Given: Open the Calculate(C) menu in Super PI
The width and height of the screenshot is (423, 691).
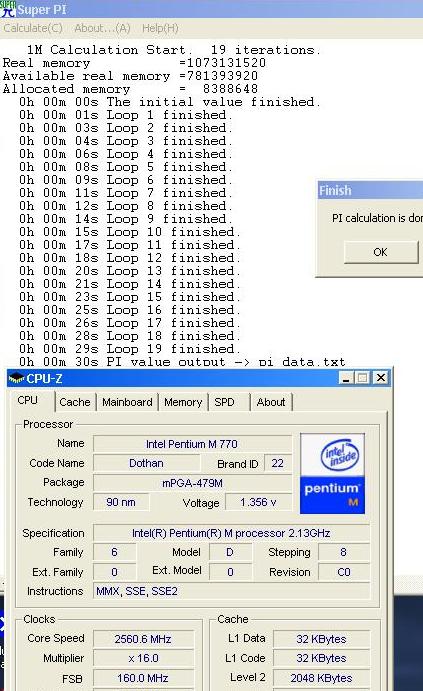Looking at the screenshot, I should coord(33,28).
